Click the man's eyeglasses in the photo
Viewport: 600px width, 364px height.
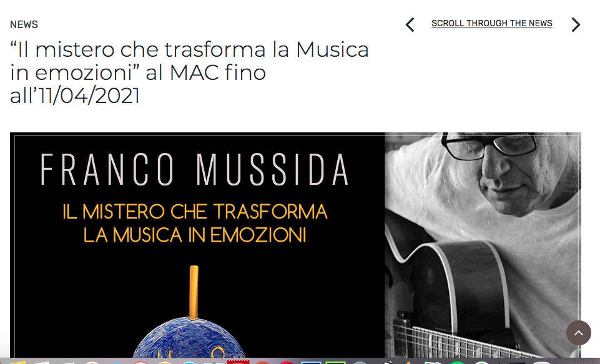pyautogui.click(x=489, y=145)
